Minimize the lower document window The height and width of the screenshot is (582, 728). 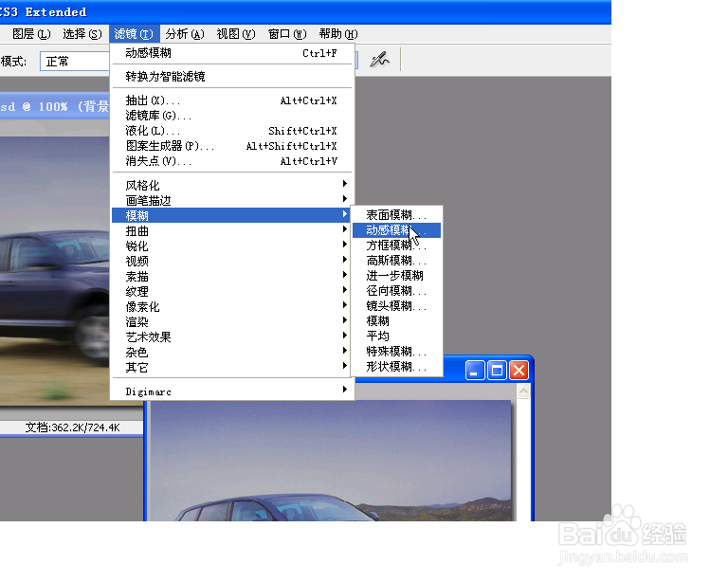click(x=475, y=371)
